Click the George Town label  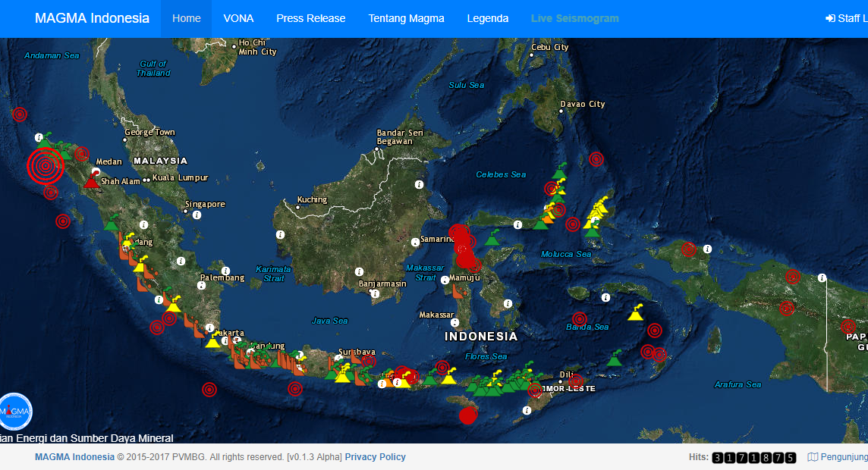click(149, 132)
